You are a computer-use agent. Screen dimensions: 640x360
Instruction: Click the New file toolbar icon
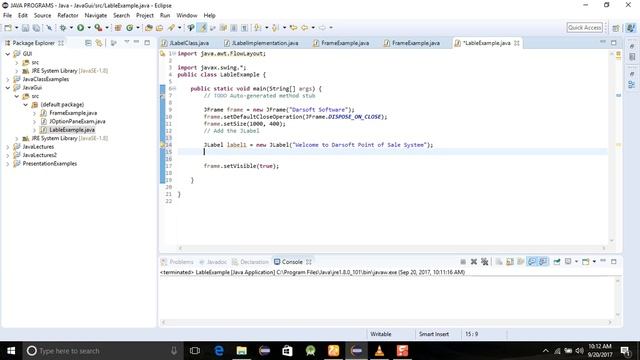point(8,28)
